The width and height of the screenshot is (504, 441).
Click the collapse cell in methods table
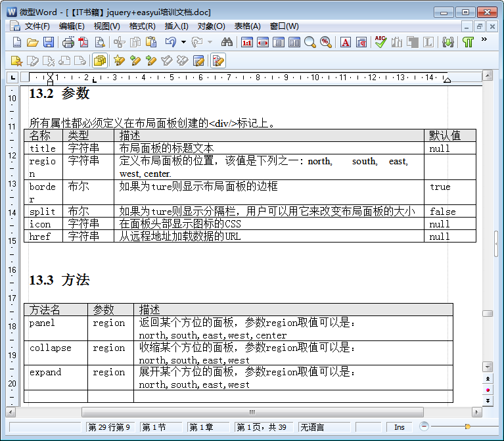coord(56,353)
